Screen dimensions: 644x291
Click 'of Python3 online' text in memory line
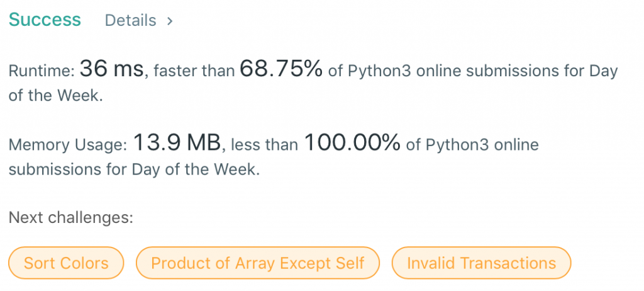[472, 146]
